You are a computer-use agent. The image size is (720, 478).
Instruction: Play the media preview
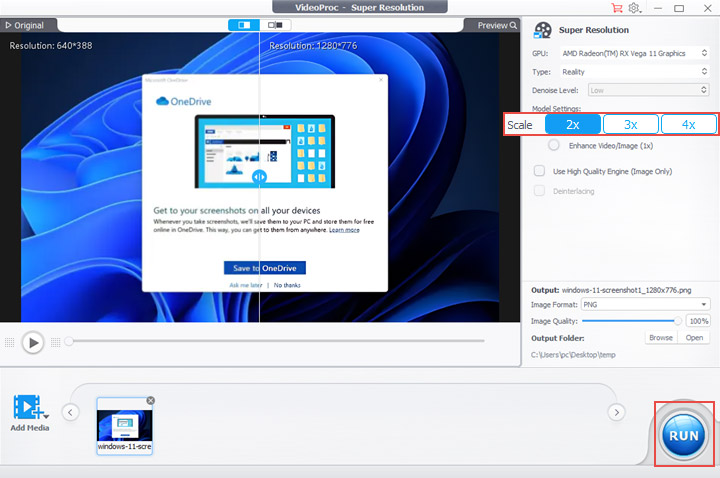[x=33, y=343]
